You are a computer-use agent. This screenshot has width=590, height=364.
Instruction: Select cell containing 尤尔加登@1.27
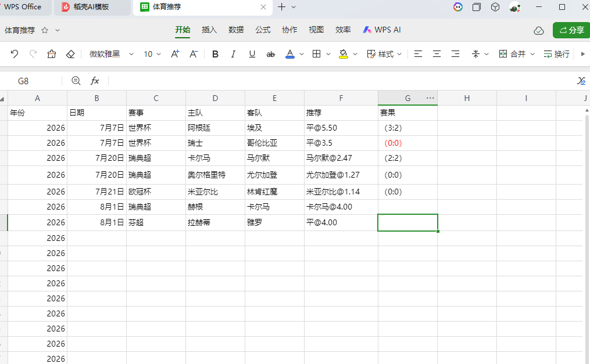(341, 175)
